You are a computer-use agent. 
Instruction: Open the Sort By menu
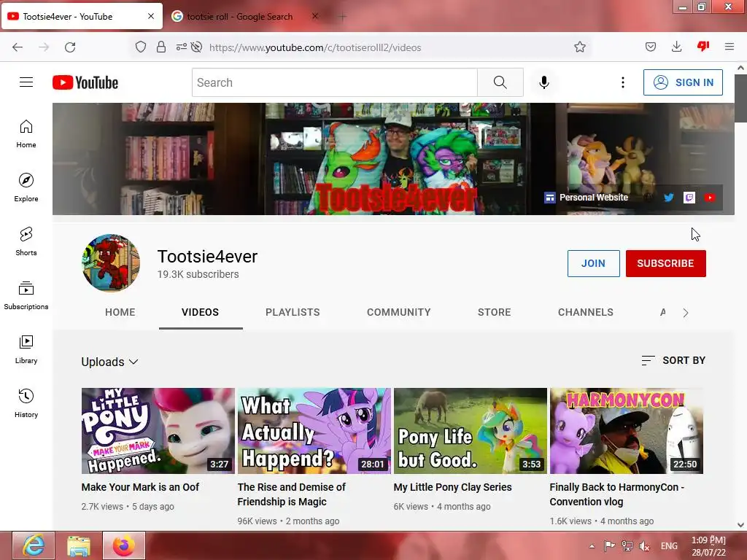tap(673, 360)
